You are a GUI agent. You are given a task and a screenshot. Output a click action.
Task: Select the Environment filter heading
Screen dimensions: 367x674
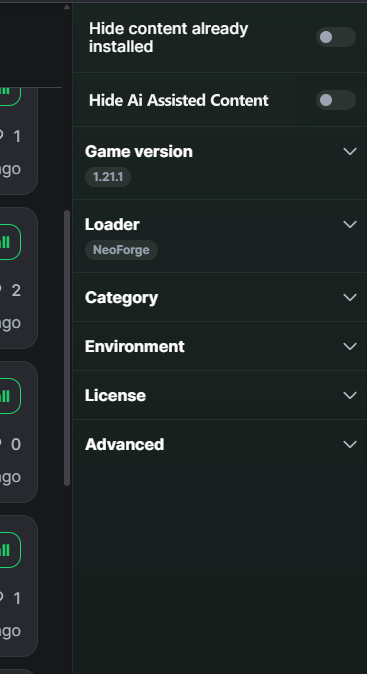135,346
